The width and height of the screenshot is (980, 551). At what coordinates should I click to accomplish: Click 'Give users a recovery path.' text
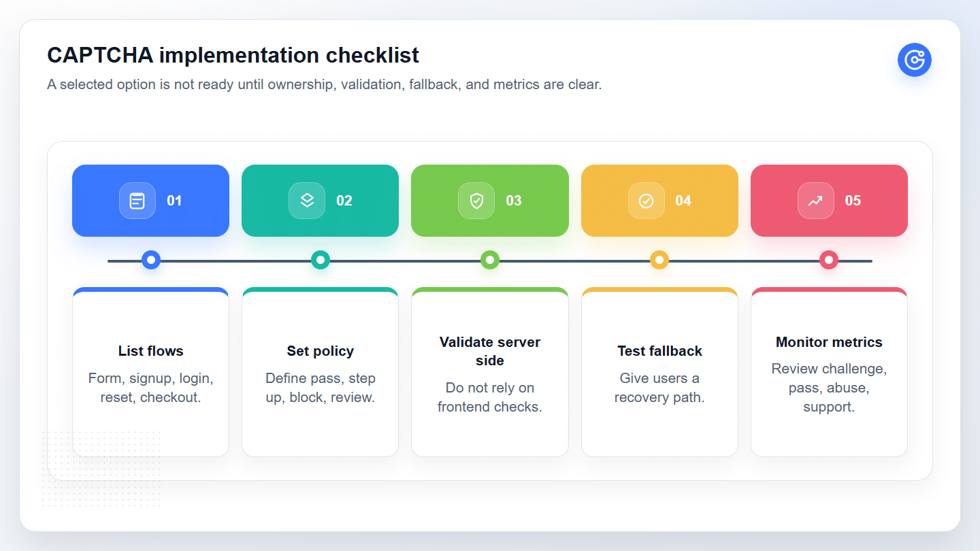(659, 388)
